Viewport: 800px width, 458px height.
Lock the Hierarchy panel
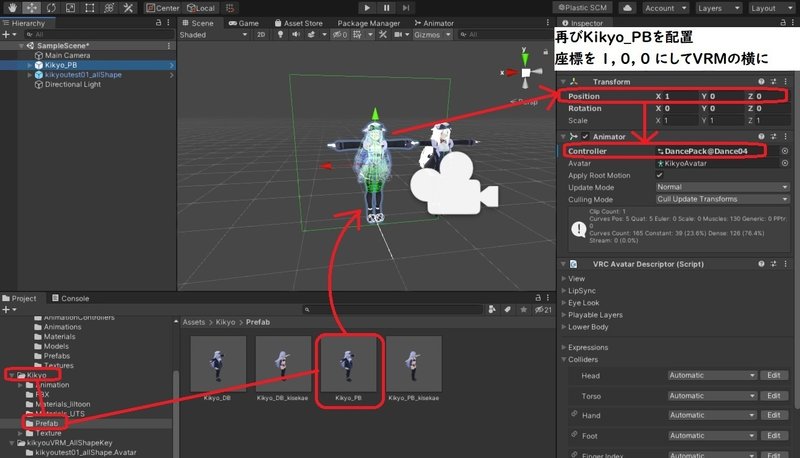(x=159, y=22)
